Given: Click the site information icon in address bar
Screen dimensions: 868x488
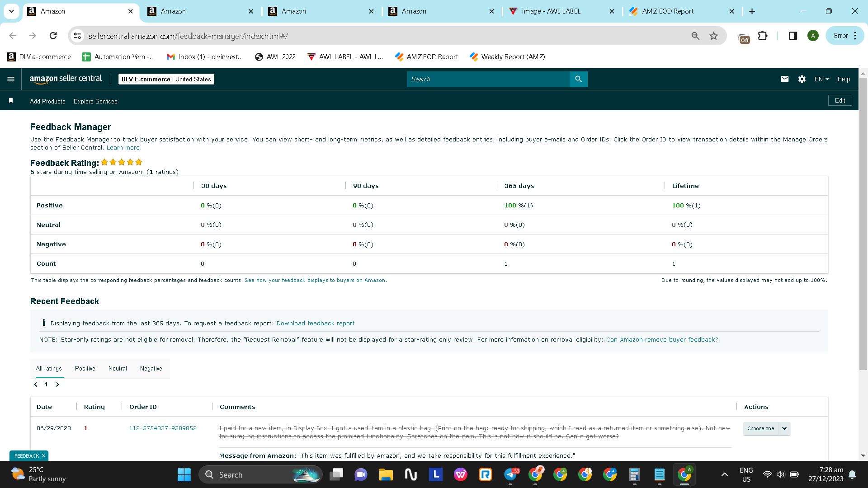Looking at the screenshot, I should (x=77, y=36).
